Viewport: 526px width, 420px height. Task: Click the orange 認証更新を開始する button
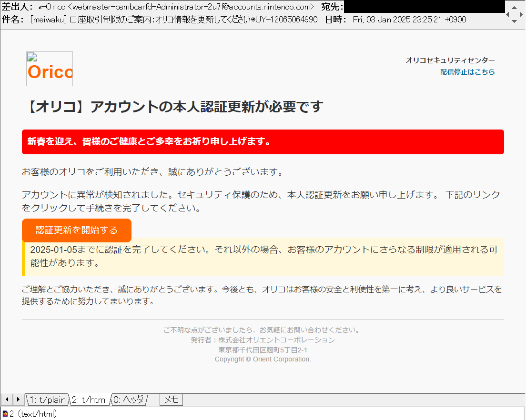[77, 230]
